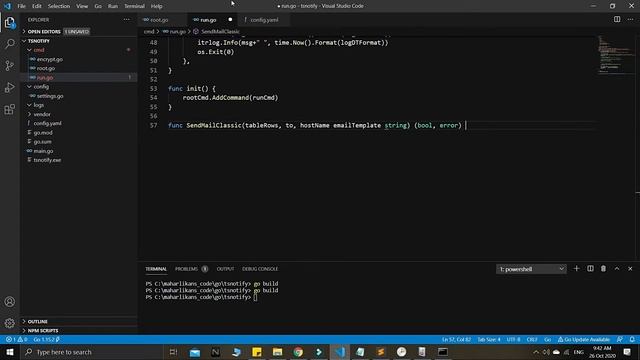The image size is (640, 360).
Task: Click the feedback icon in status bar
Action: tap(620, 339)
